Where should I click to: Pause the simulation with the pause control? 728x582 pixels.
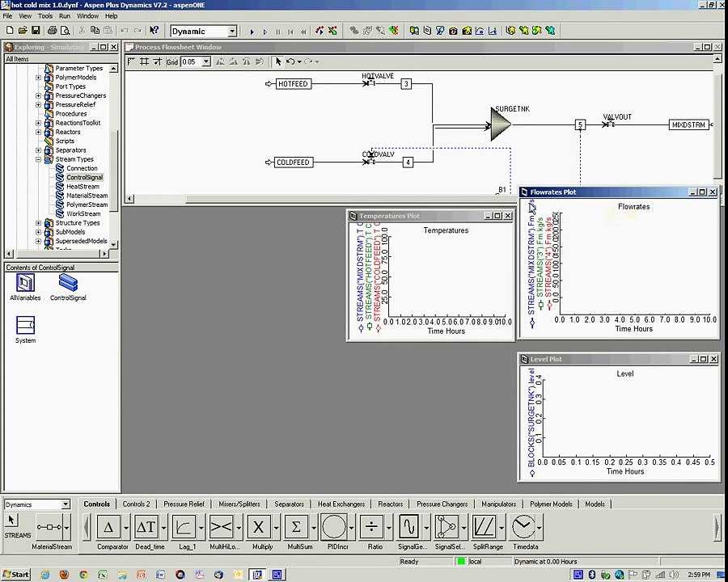click(277, 32)
